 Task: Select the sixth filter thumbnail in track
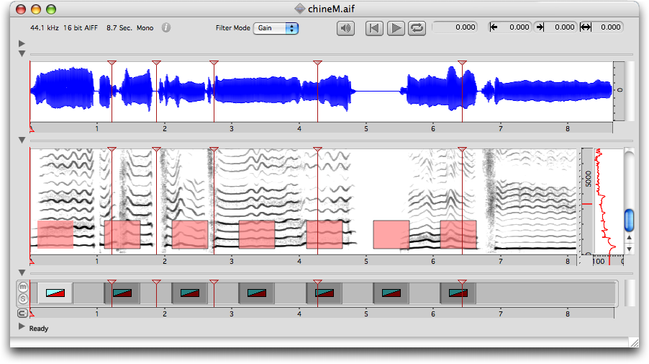tap(391, 293)
